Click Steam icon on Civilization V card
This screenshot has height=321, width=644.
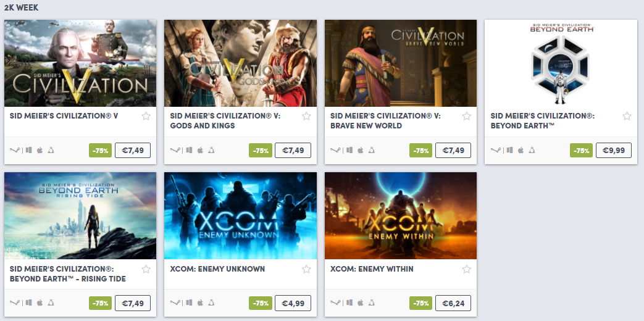click(x=14, y=150)
